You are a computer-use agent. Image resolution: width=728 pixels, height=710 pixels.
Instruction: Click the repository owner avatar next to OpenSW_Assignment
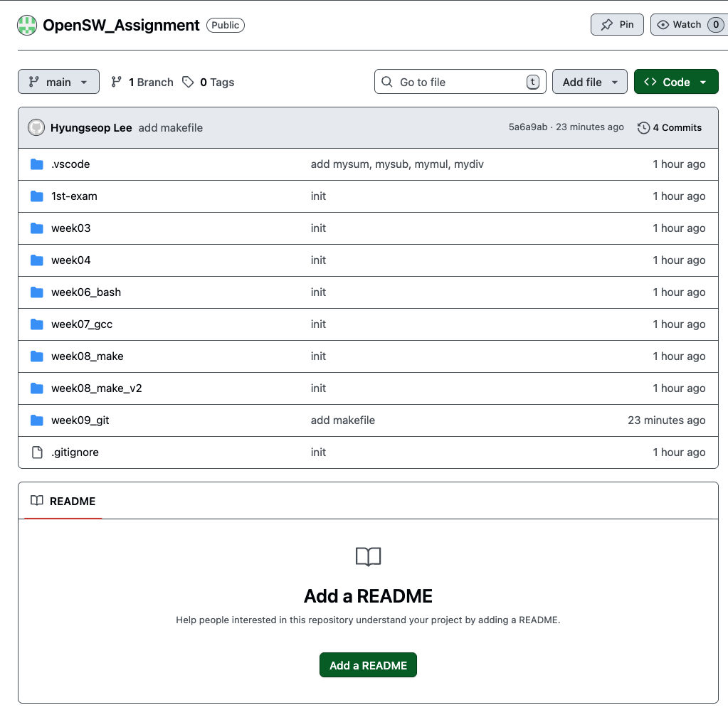click(x=27, y=25)
